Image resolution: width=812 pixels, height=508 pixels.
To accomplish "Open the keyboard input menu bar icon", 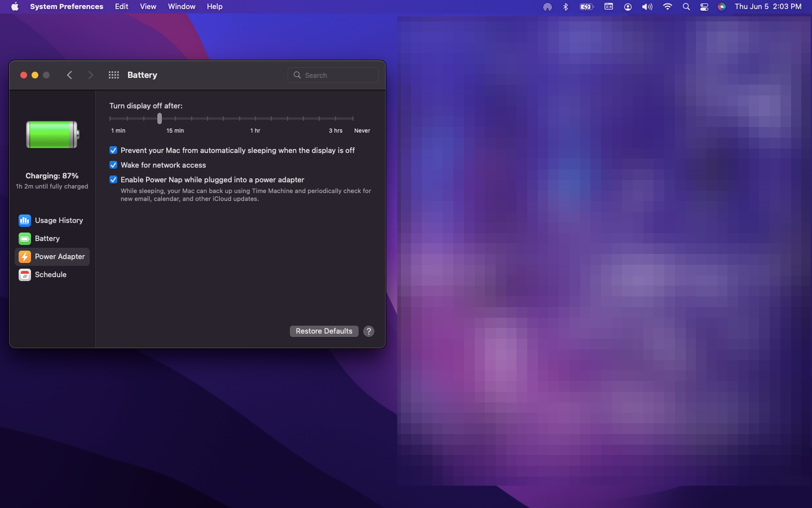I will click(x=608, y=7).
